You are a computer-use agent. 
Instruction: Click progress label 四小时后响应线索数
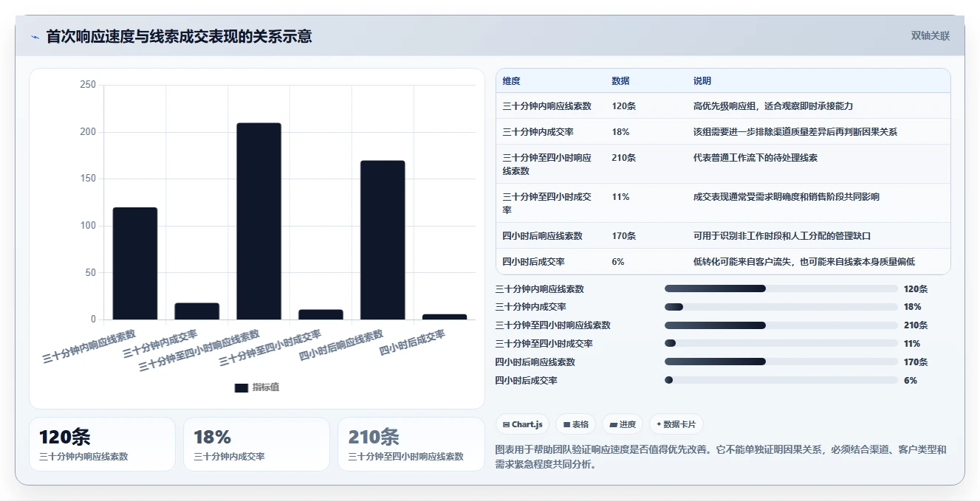[x=535, y=362]
